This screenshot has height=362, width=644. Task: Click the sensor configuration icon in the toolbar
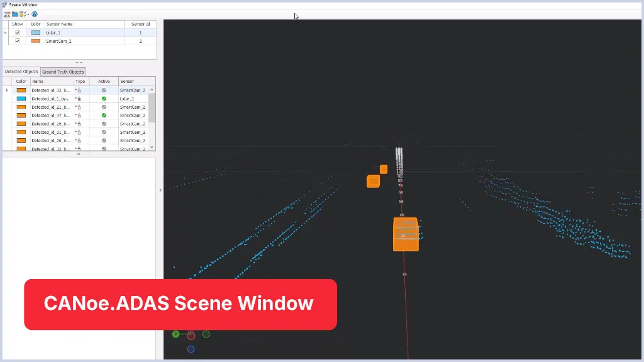click(x=7, y=14)
